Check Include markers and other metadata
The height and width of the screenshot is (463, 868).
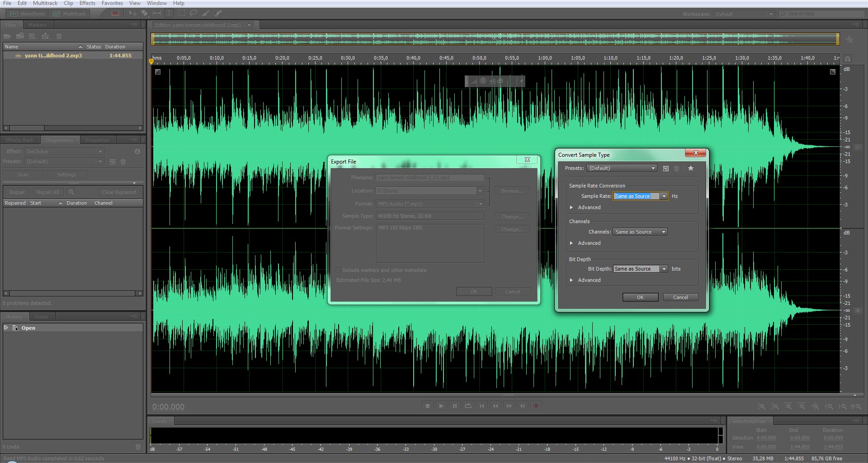[x=338, y=270]
